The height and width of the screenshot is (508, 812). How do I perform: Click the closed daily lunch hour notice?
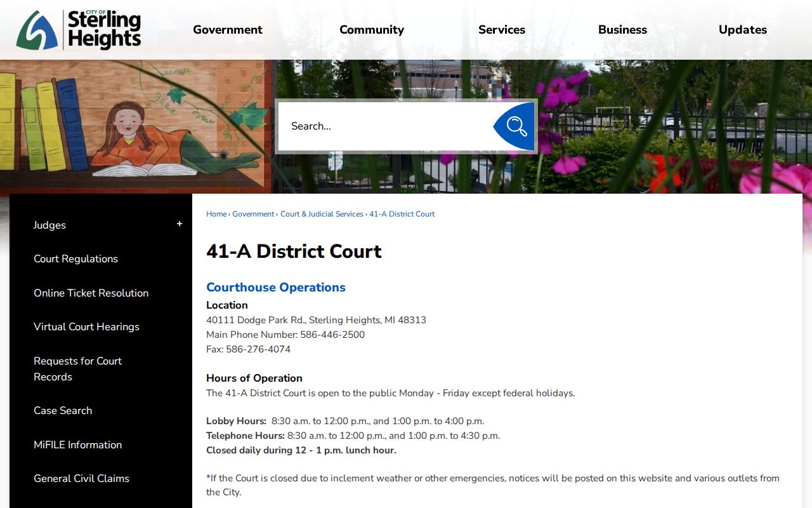[x=301, y=450]
